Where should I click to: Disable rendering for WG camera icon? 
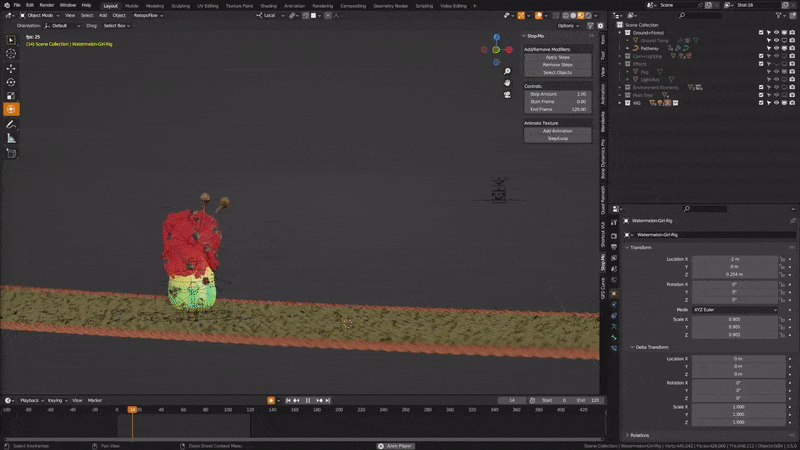pos(792,103)
